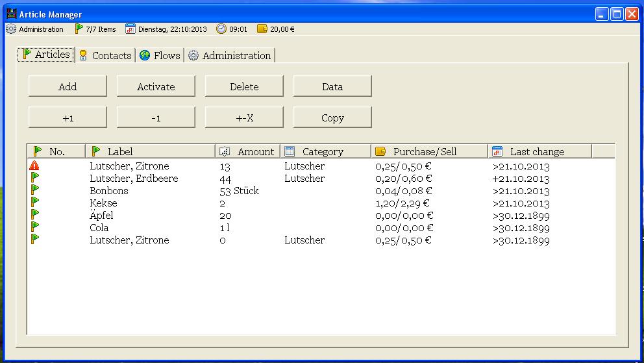Click the Delete button
This screenshot has height=363, width=644.
tap(244, 86)
